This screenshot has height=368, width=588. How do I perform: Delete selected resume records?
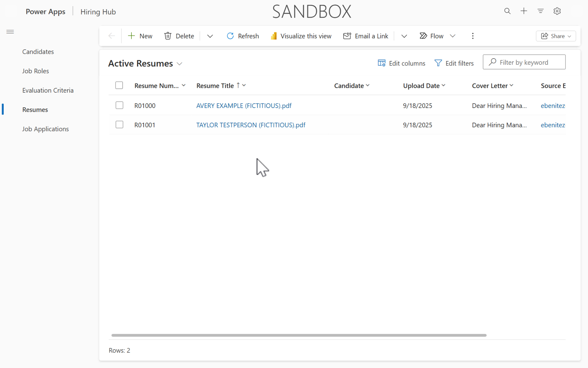[179, 36]
